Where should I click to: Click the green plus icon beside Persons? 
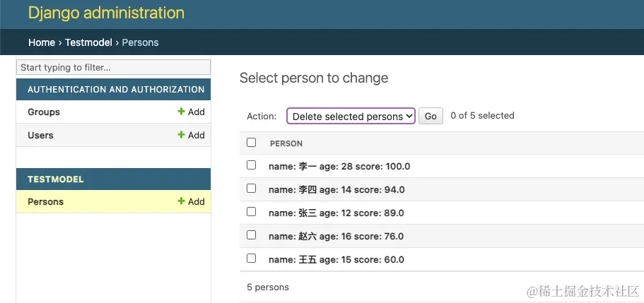tap(182, 201)
